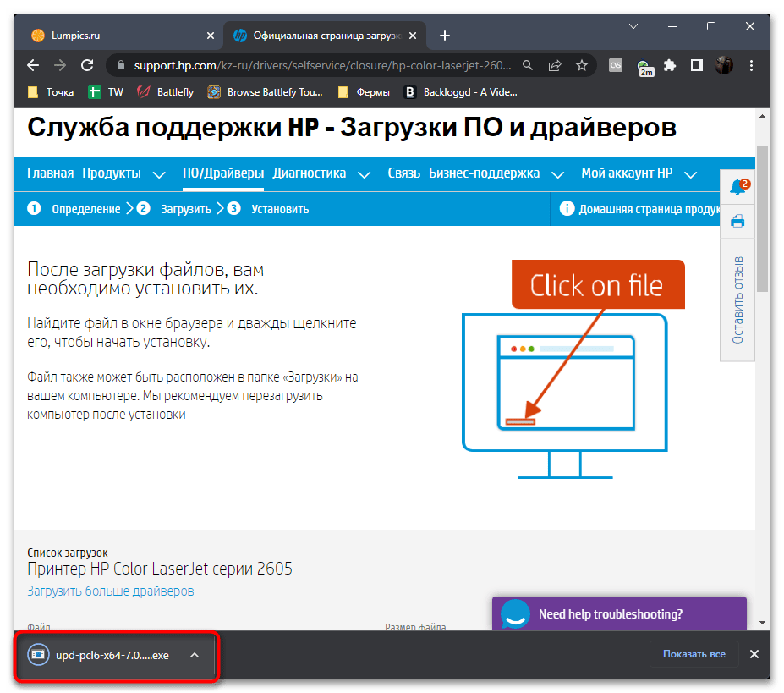Switch to the Lumpics.ru tab
This screenshot has width=784, height=693.
(x=119, y=36)
